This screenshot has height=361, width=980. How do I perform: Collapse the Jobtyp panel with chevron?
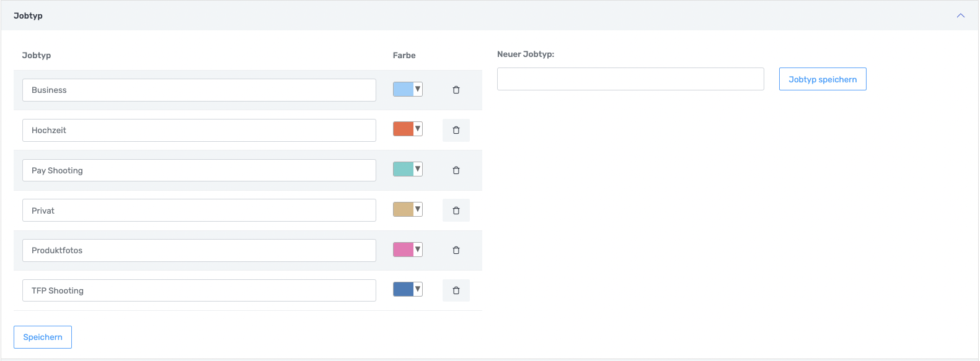coord(960,15)
